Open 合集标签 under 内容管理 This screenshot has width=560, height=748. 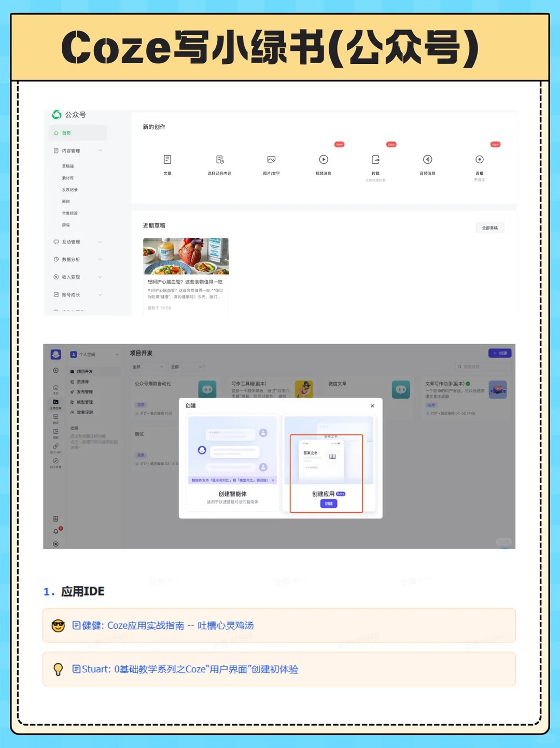pyautogui.click(x=70, y=214)
